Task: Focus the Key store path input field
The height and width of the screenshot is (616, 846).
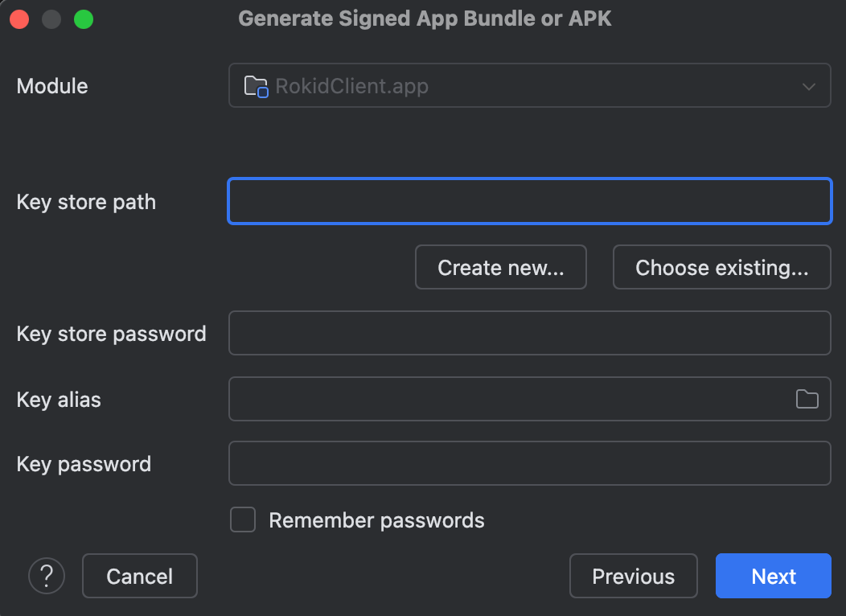Action: tap(529, 201)
